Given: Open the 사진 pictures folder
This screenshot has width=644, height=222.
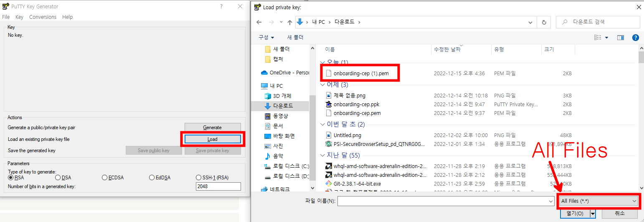Looking at the screenshot, I should click(274, 146).
